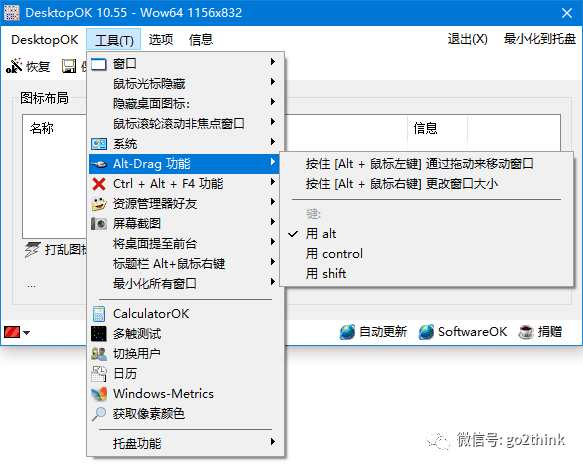Click the DesktopOK app icon in title bar

coord(12,13)
